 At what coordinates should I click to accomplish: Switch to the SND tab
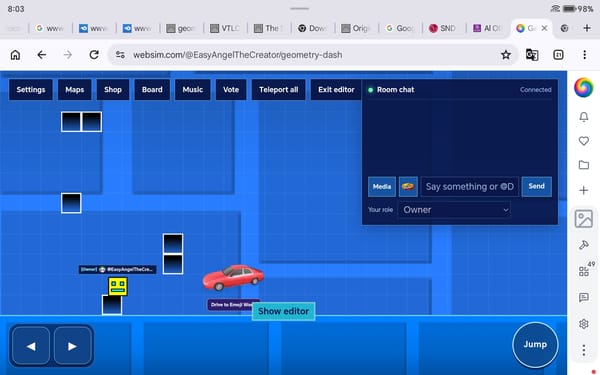point(443,28)
